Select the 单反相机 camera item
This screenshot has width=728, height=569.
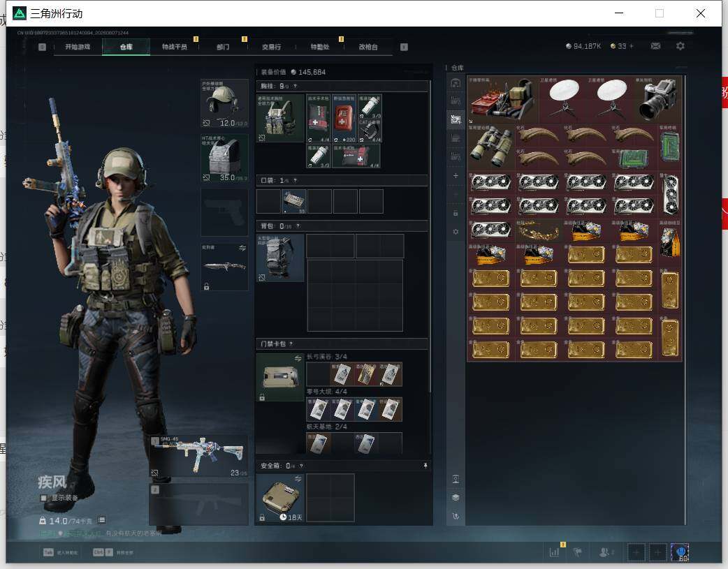click(x=658, y=99)
